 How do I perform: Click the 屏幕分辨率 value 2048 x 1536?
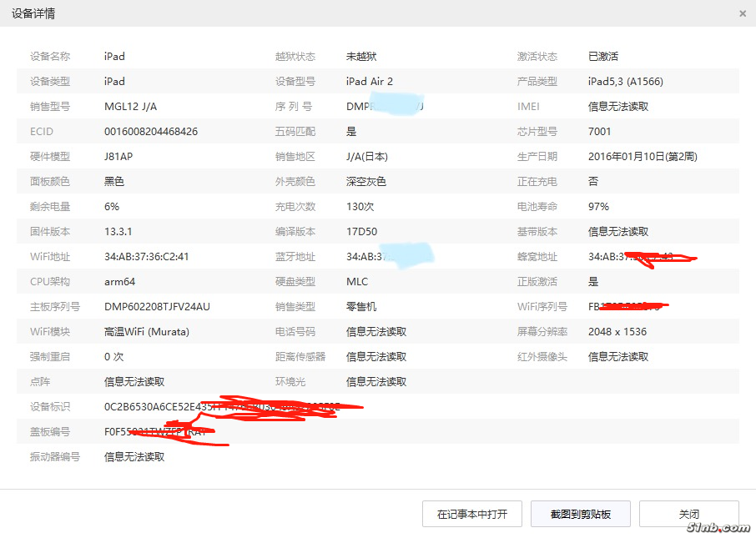pyautogui.click(x=617, y=332)
